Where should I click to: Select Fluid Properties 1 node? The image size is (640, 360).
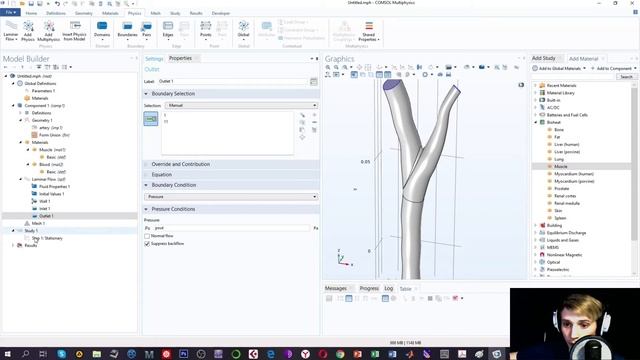pyautogui.click(x=54, y=187)
